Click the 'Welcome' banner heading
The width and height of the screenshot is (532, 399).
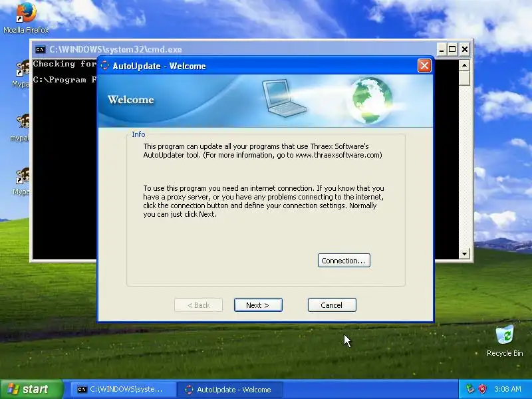click(x=131, y=100)
